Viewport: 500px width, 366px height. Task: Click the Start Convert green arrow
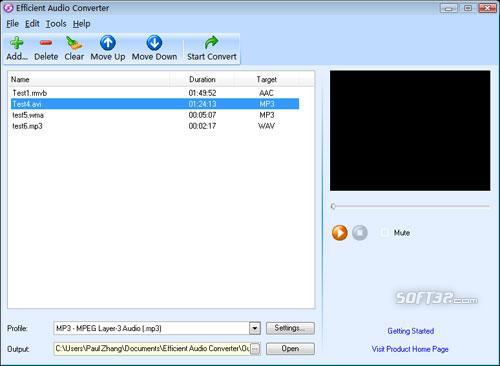211,43
